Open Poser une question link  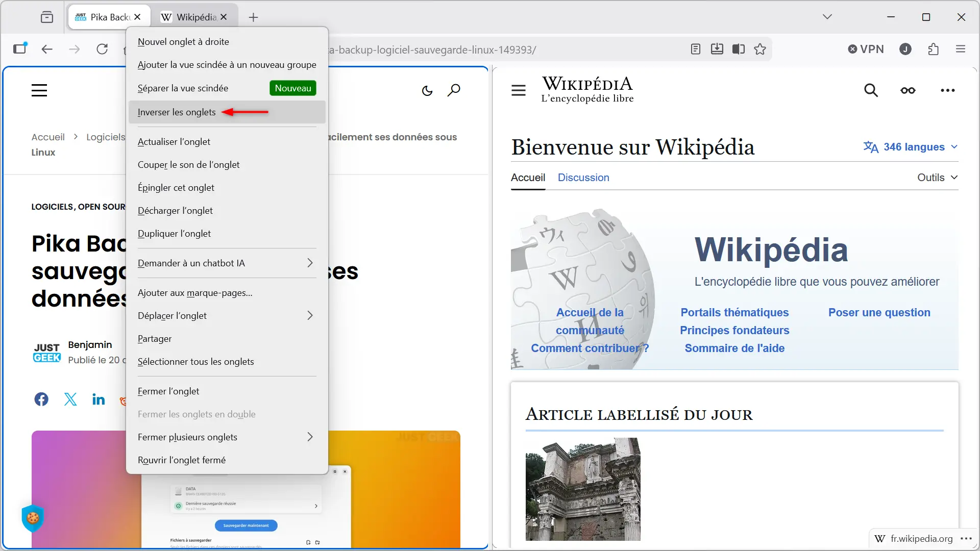(x=879, y=312)
